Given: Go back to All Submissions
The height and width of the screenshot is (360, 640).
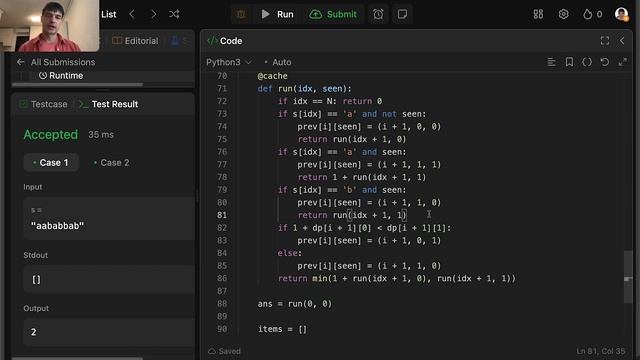Looking at the screenshot, I should click(56, 62).
